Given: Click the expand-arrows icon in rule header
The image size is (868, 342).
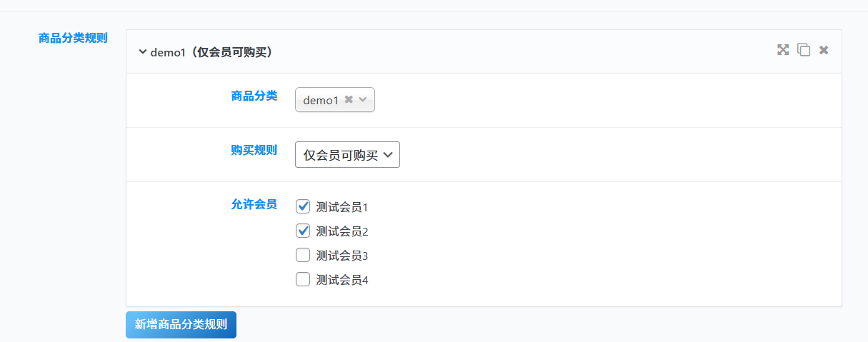Looking at the screenshot, I should 783,50.
